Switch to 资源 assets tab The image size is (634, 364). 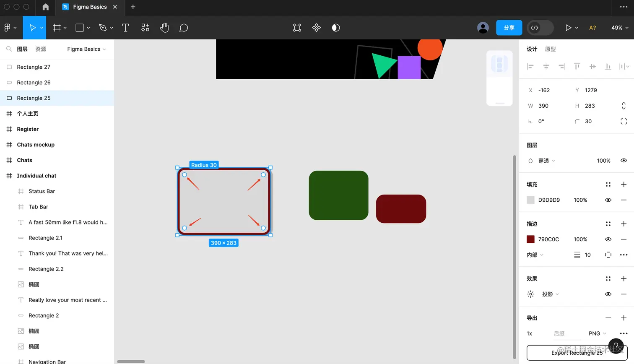[x=41, y=49]
